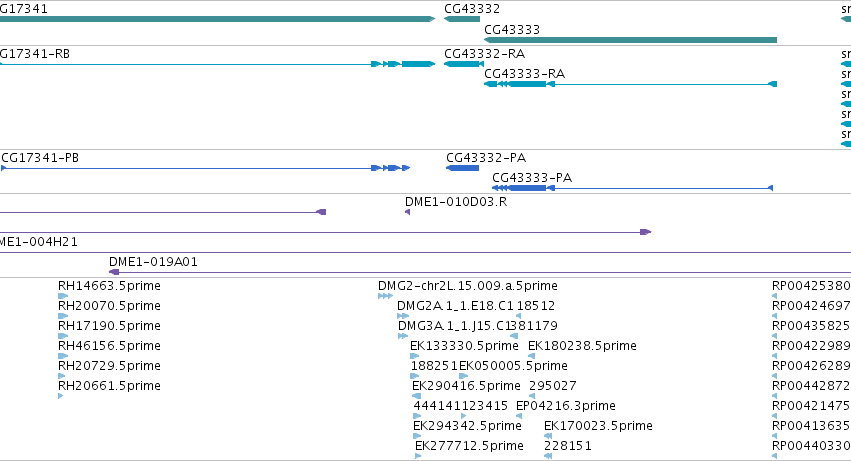
Task: Open the CG17341-PB protein label
Action: coord(40,158)
